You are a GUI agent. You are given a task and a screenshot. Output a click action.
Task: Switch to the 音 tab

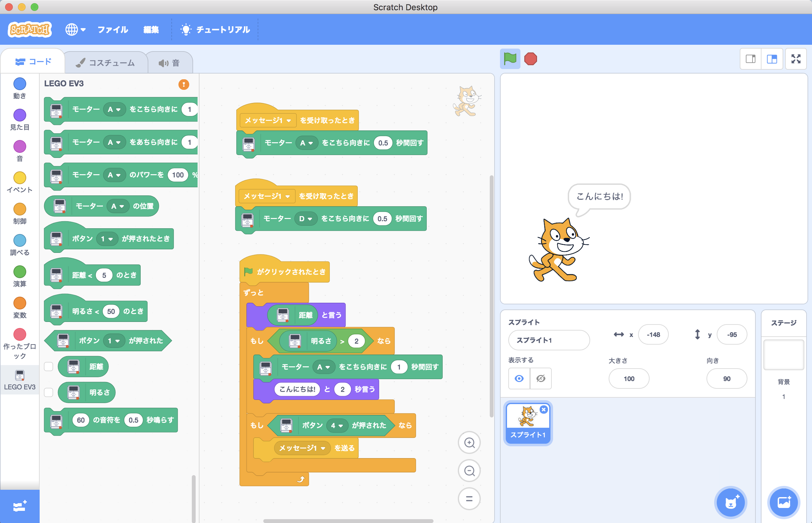[169, 63]
